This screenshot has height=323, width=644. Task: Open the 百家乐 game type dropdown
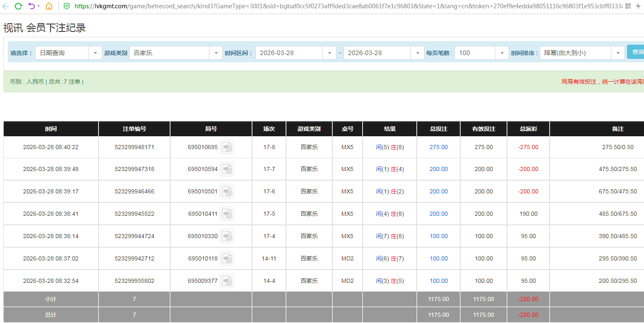click(216, 53)
